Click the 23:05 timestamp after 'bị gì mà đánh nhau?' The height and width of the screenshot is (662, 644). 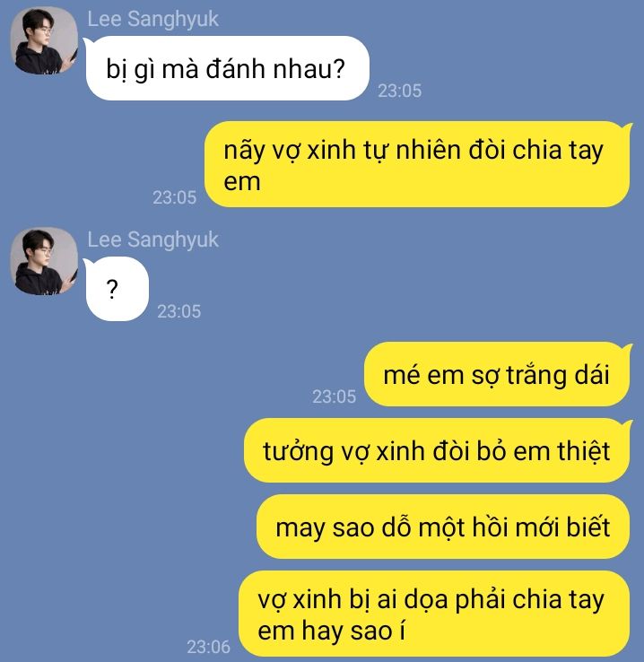coord(400,91)
